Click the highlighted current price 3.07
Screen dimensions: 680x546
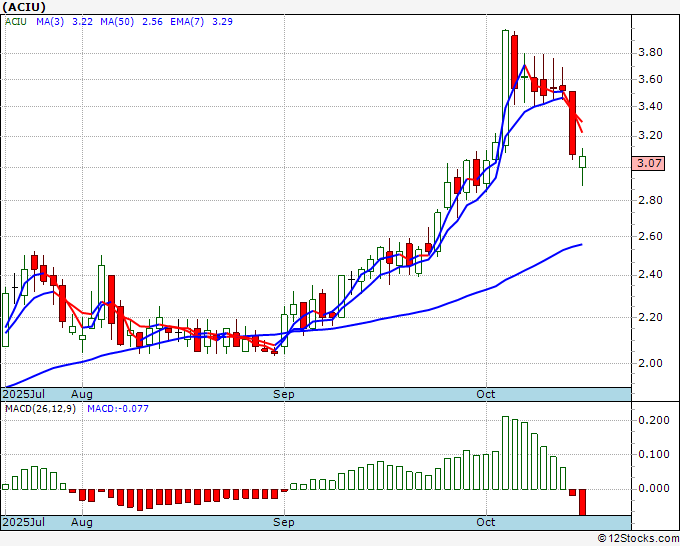pyautogui.click(x=648, y=163)
